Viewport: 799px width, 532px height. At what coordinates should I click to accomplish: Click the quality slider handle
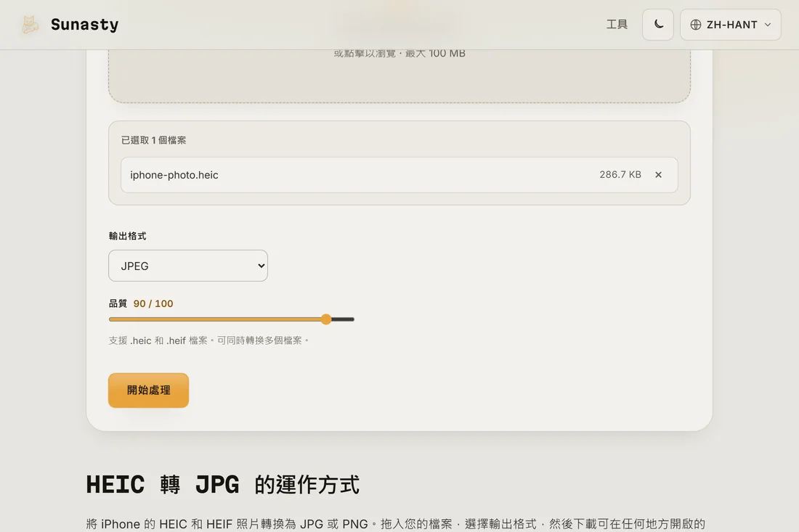click(326, 319)
